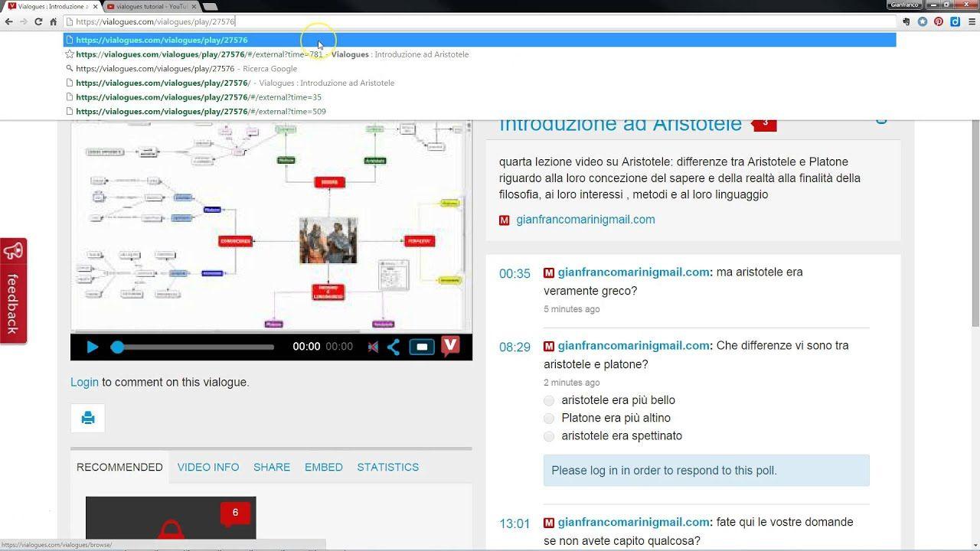
Task: Play the vialogue video
Action: coord(92,347)
